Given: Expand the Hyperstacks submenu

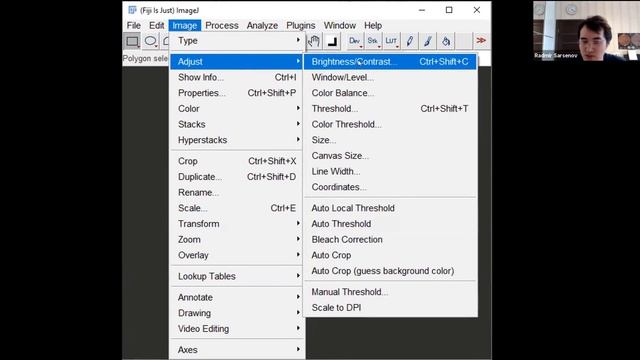Looking at the screenshot, I should (237, 140).
